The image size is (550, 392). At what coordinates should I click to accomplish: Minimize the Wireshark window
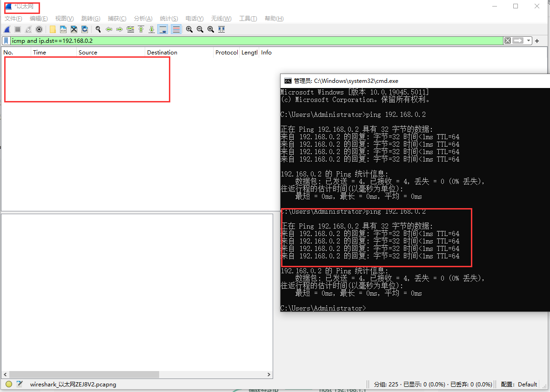click(x=495, y=7)
